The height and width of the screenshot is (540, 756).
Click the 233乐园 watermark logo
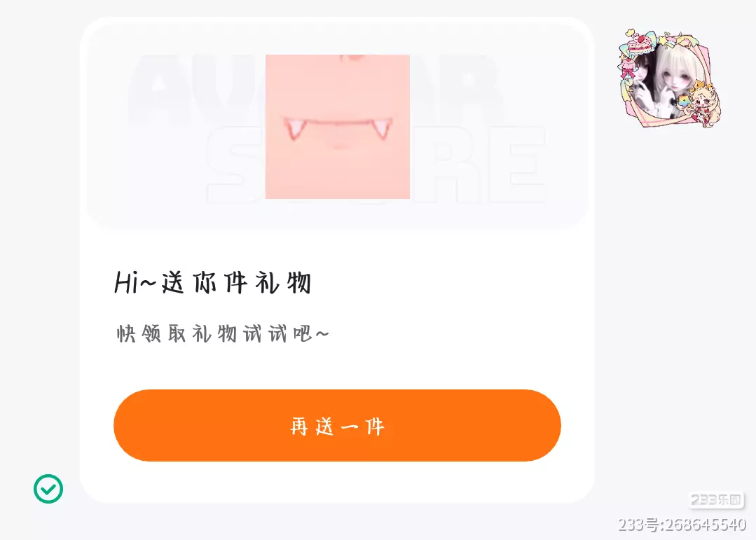[x=716, y=500]
